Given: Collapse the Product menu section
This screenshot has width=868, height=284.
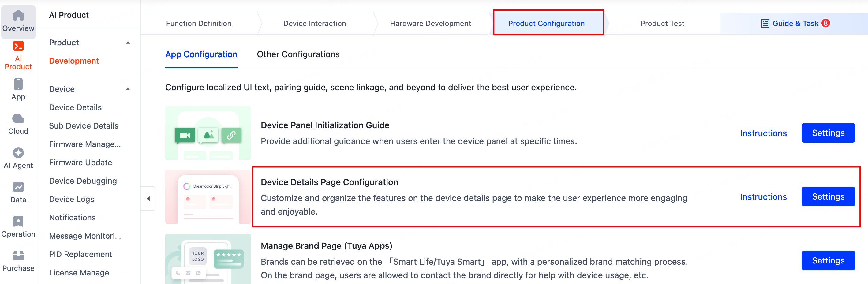Looking at the screenshot, I should [x=128, y=43].
